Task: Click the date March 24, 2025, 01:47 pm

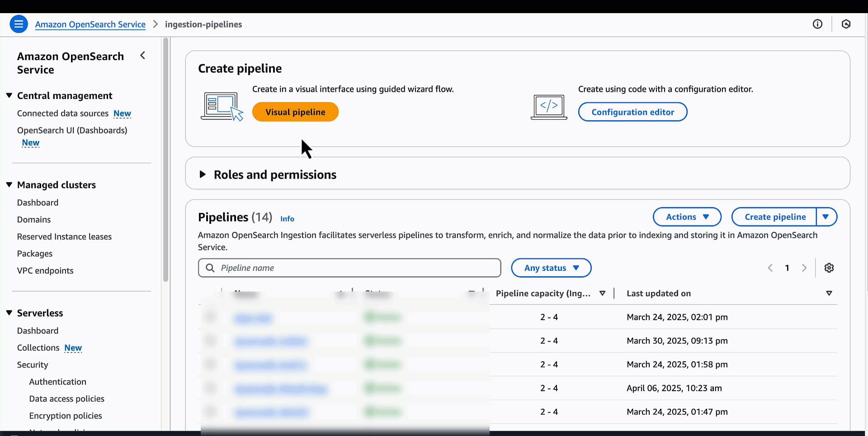Action: pos(677,412)
